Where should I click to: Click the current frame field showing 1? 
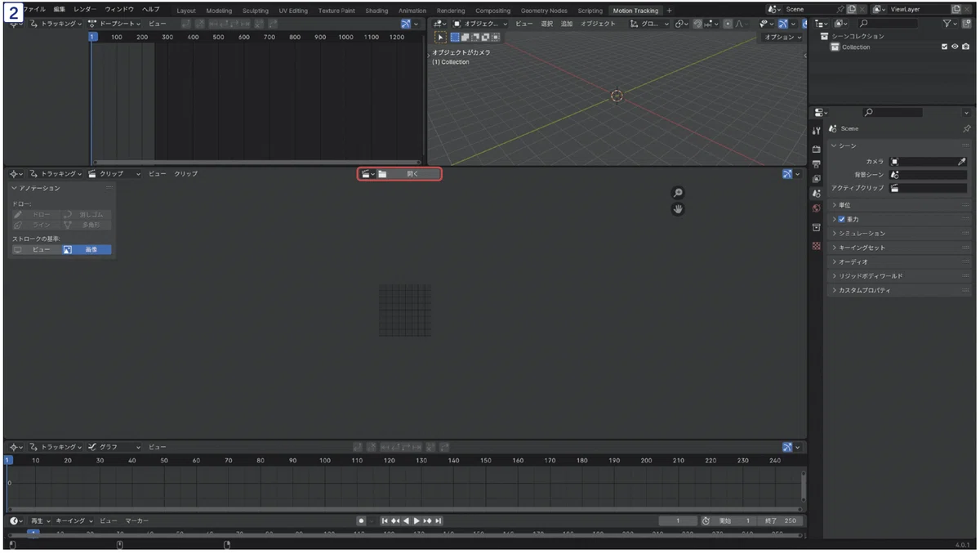tap(679, 520)
